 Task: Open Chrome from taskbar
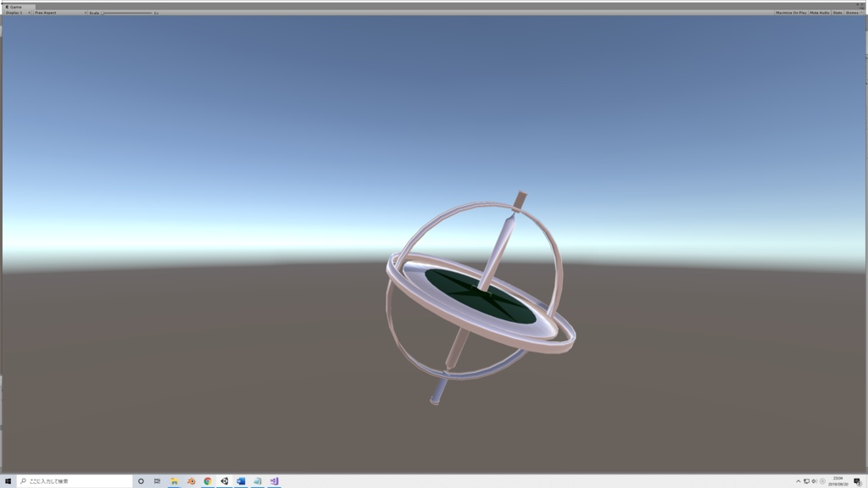pos(208,481)
